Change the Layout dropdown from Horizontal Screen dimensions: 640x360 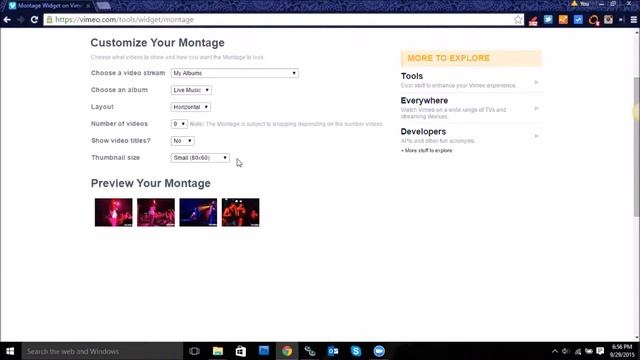click(191, 107)
